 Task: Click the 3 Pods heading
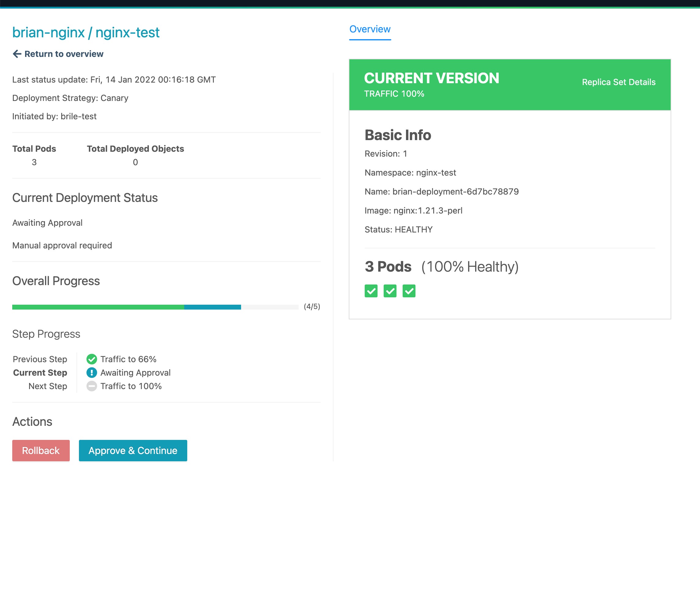coord(388,267)
